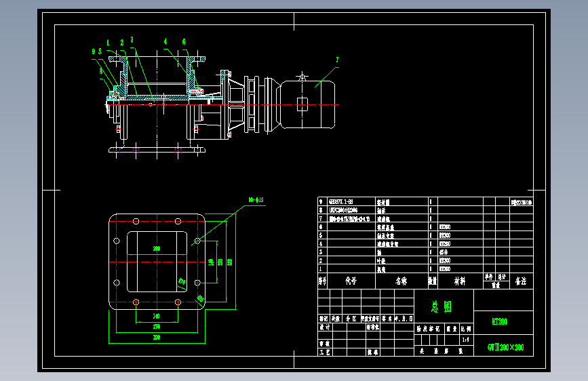This screenshot has width=588, height=381.
Task: Click the vertical 140 dimension right of the flange
Action: 211,262
